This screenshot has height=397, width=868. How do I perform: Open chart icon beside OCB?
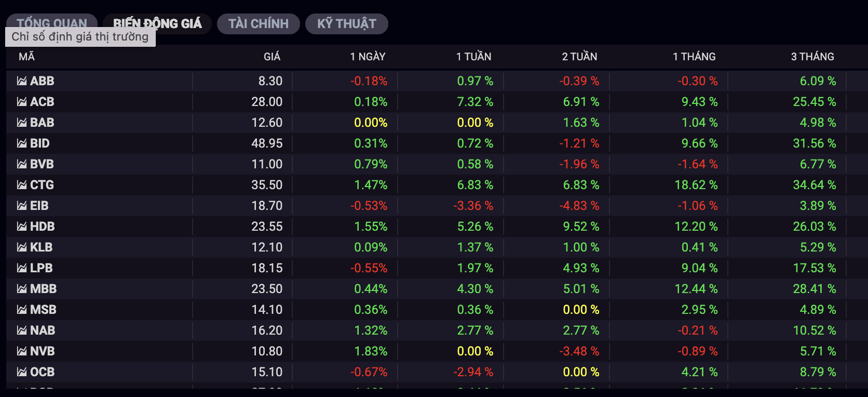[22, 372]
